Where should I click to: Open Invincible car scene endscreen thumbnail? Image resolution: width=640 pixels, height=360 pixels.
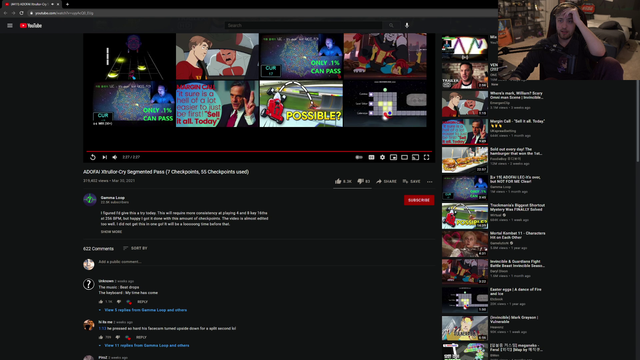click(x=217, y=56)
